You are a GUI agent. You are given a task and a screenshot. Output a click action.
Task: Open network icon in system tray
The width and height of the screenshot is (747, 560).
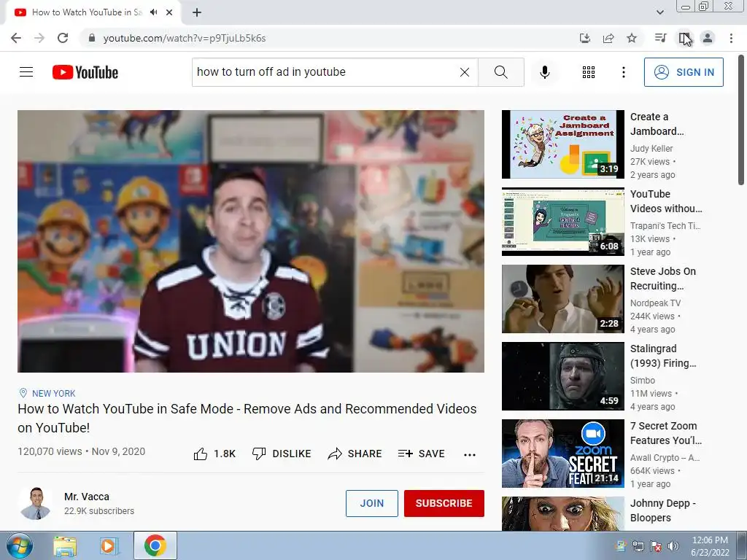click(638, 546)
